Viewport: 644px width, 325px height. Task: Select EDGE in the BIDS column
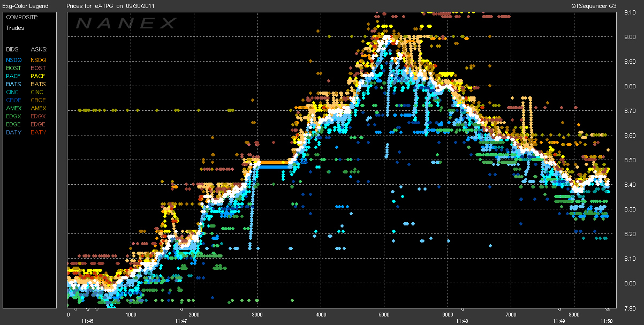14,124
